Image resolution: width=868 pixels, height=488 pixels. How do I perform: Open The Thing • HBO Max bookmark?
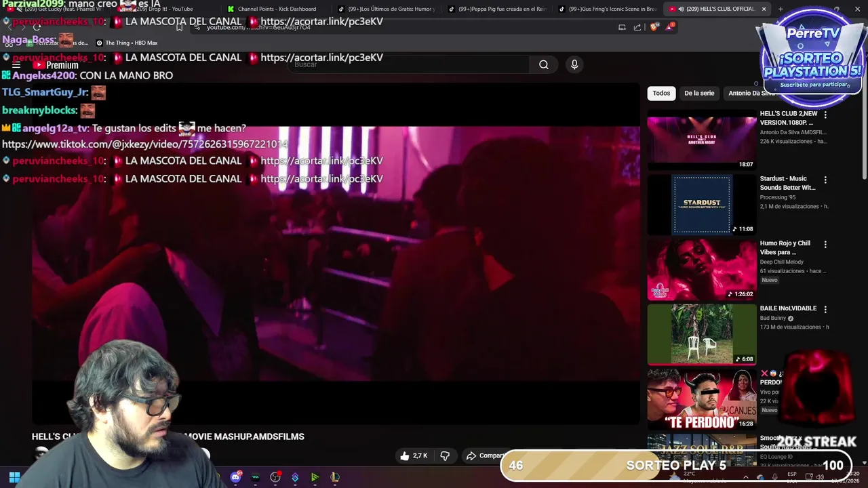127,43
